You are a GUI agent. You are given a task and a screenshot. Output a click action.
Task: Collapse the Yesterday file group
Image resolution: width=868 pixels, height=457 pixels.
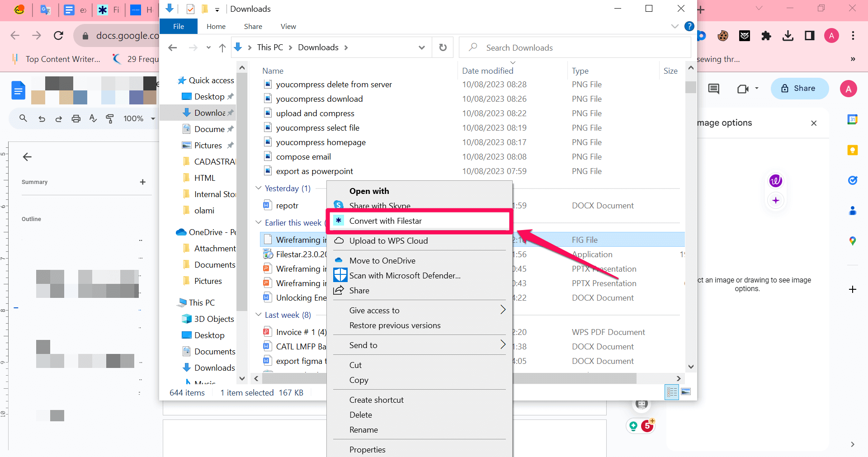pyautogui.click(x=259, y=188)
